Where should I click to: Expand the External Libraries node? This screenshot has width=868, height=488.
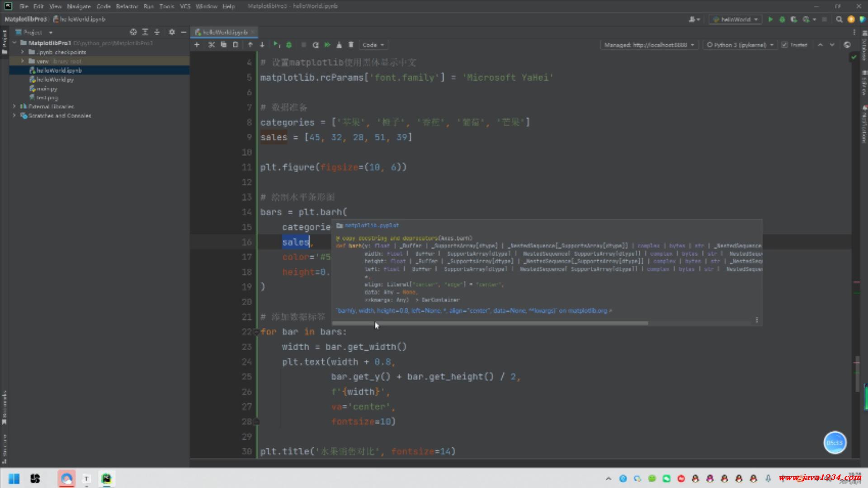coord(14,107)
